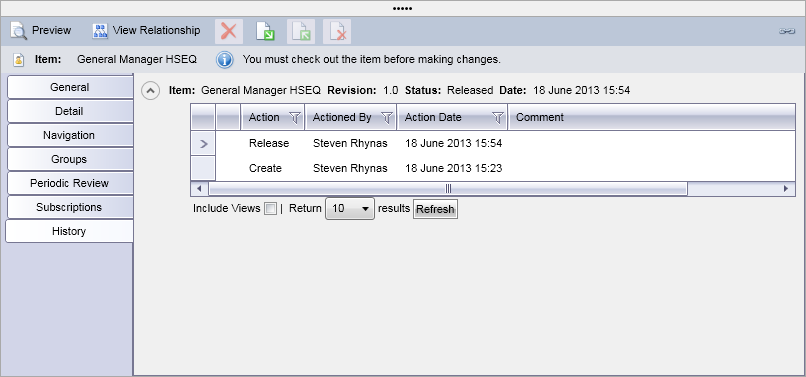Expand the Release row arrow

click(x=203, y=144)
